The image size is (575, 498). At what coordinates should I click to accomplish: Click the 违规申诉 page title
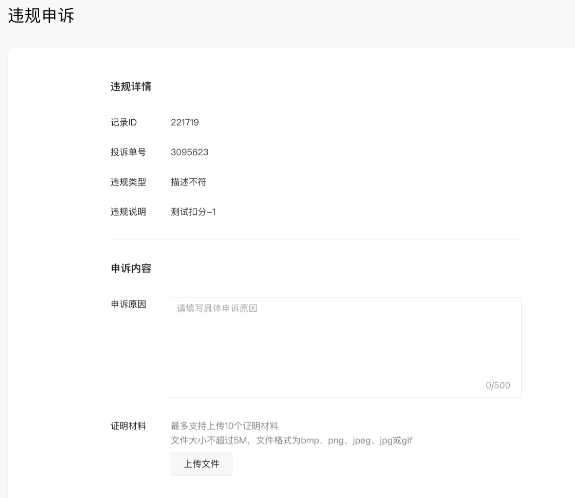pos(41,16)
